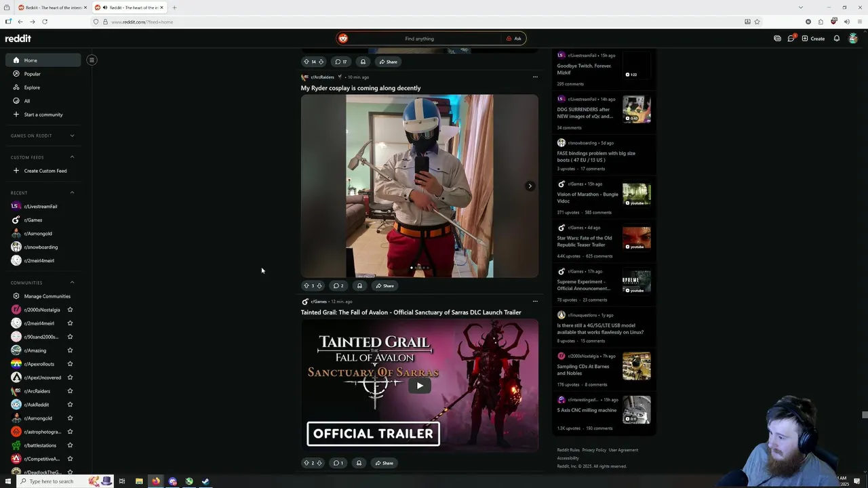Click the Ask button in search bar

coord(514,39)
